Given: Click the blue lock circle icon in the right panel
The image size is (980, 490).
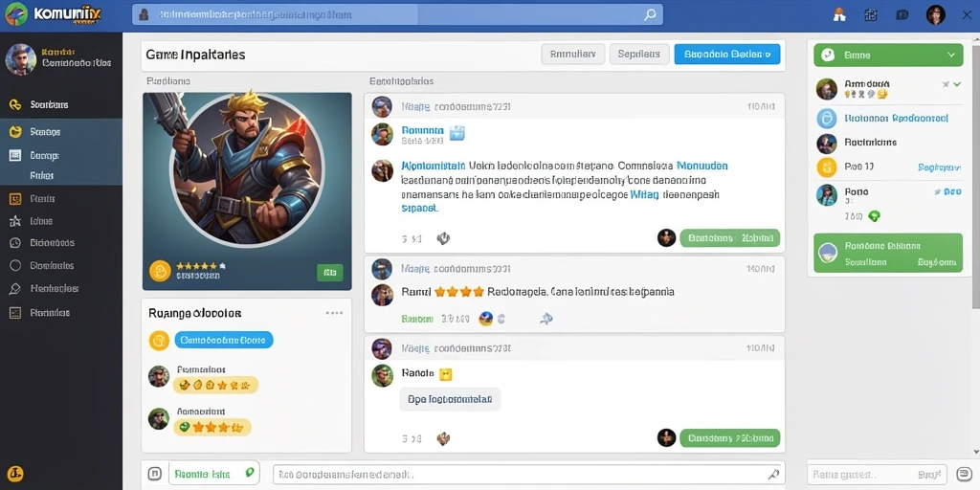Looking at the screenshot, I should pyautogui.click(x=826, y=118).
